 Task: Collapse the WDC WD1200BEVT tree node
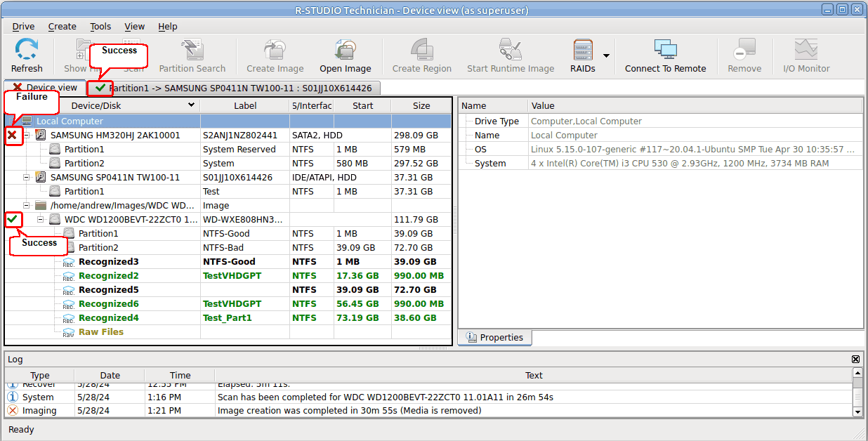(x=41, y=220)
